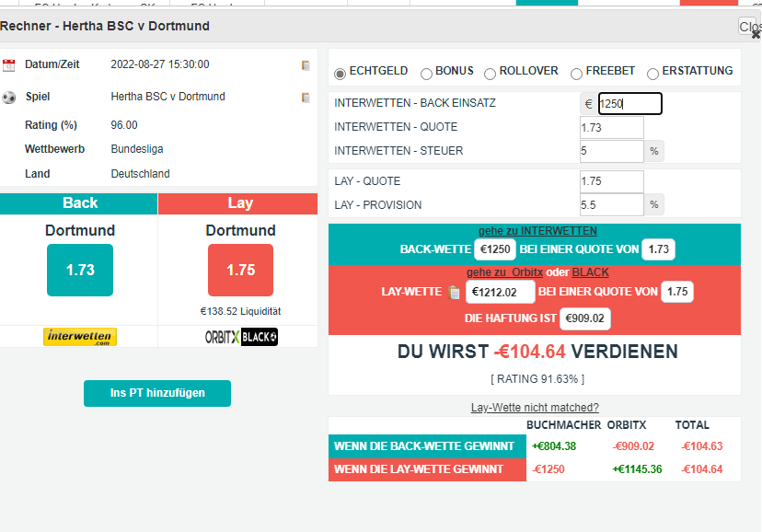Click the Back-Einsatz stake input field

coord(629,104)
